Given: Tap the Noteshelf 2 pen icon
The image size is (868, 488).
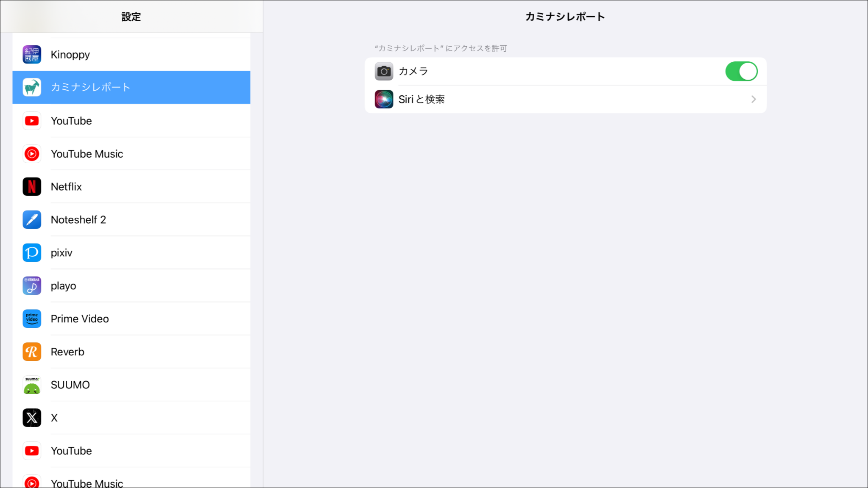Looking at the screenshot, I should (x=32, y=220).
